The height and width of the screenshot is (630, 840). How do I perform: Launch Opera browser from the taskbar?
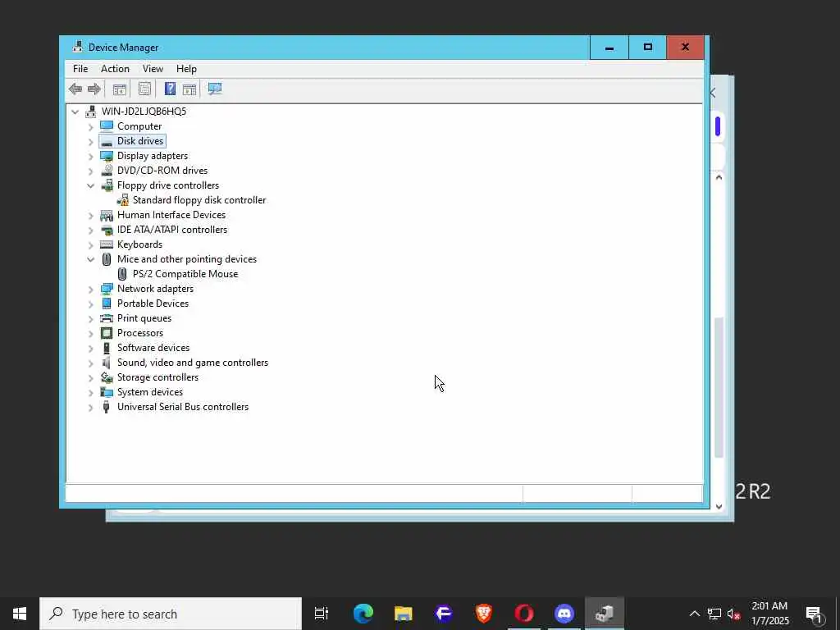tap(524, 614)
